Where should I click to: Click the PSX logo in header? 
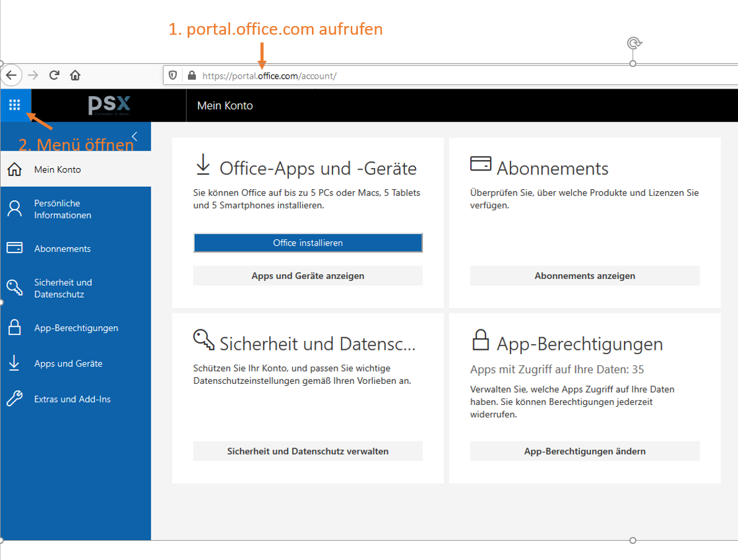coord(109,105)
